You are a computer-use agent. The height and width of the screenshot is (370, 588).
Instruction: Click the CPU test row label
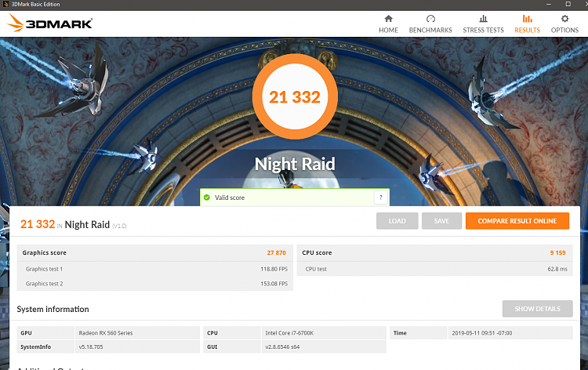316,269
